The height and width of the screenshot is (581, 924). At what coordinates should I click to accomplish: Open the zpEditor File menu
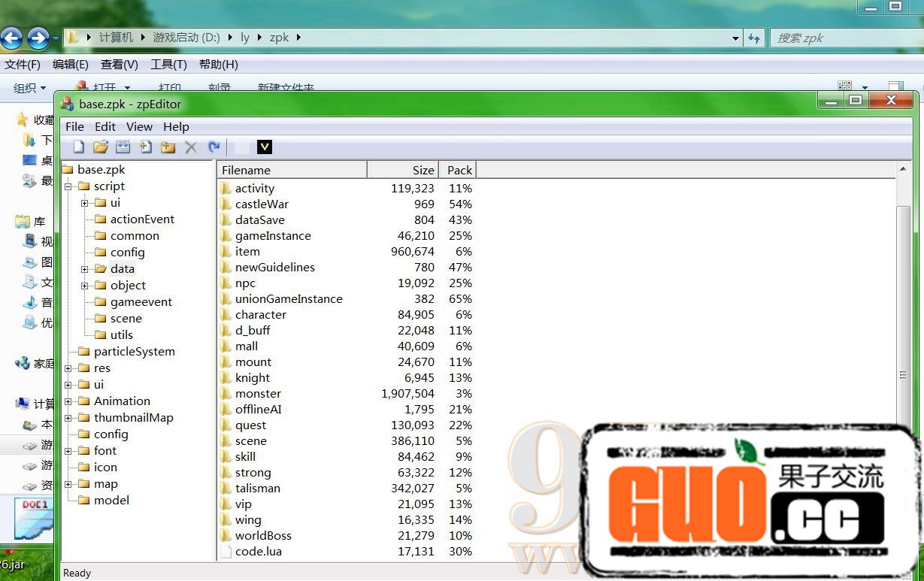coord(74,127)
